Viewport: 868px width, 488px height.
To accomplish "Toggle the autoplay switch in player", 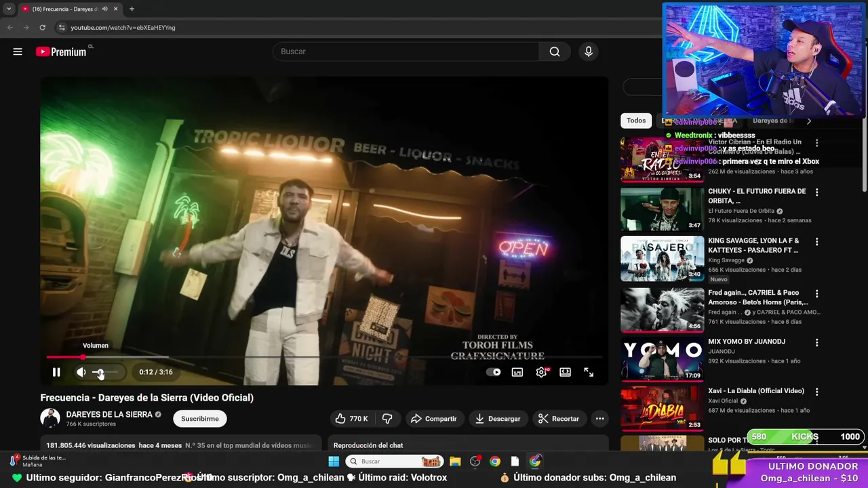I will pos(494,372).
